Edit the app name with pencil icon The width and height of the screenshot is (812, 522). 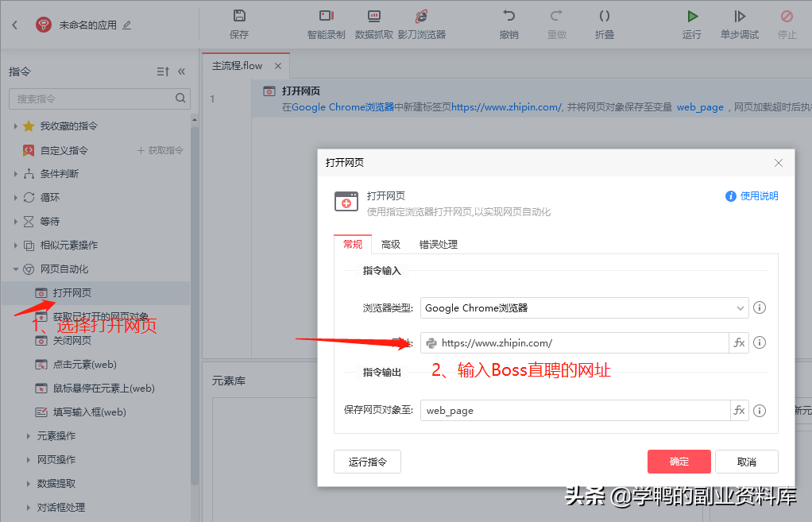127,25
